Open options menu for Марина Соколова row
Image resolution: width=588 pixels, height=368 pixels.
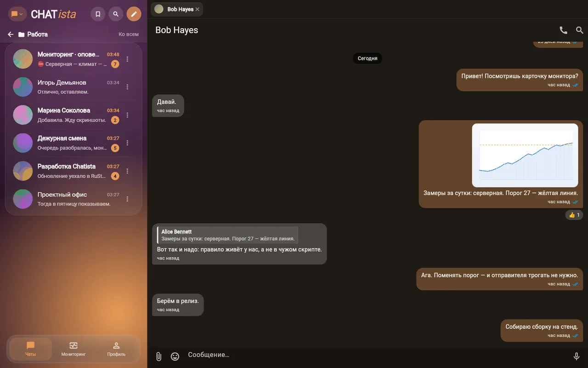pyautogui.click(x=128, y=115)
